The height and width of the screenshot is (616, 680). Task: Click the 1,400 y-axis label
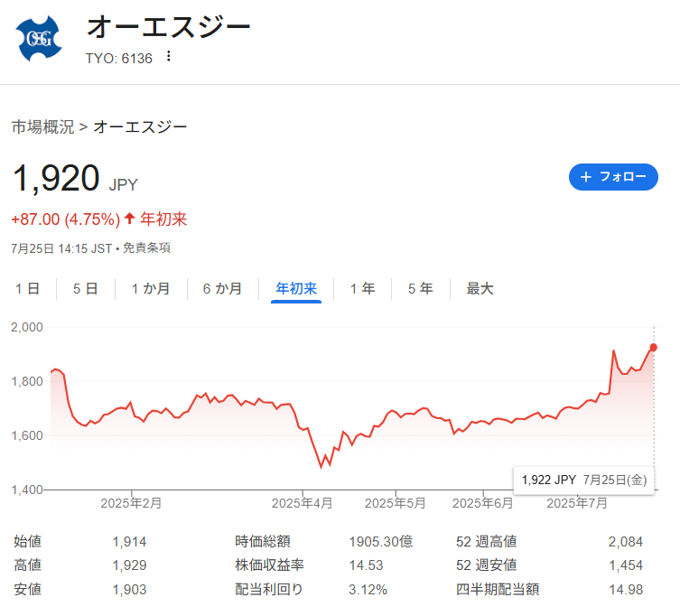(27, 490)
